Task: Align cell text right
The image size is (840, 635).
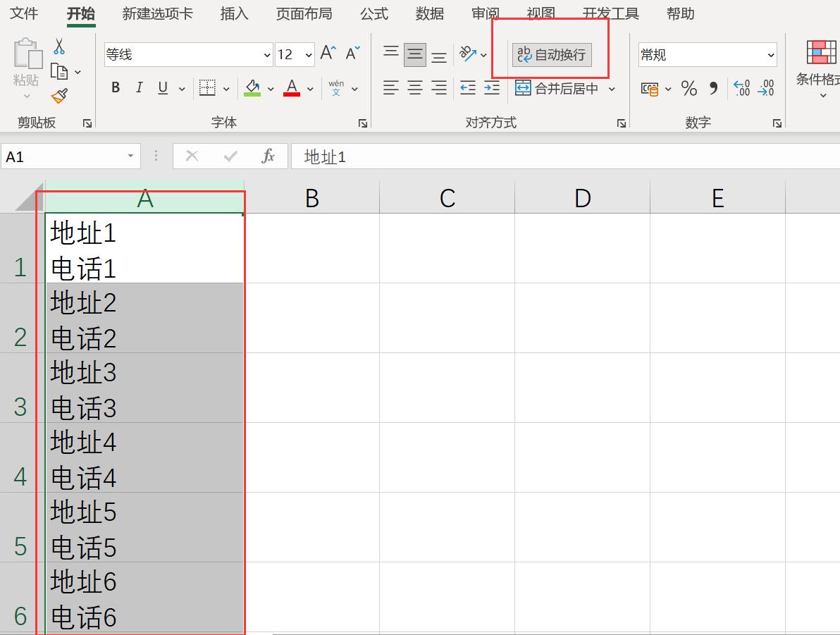Action: (439, 87)
